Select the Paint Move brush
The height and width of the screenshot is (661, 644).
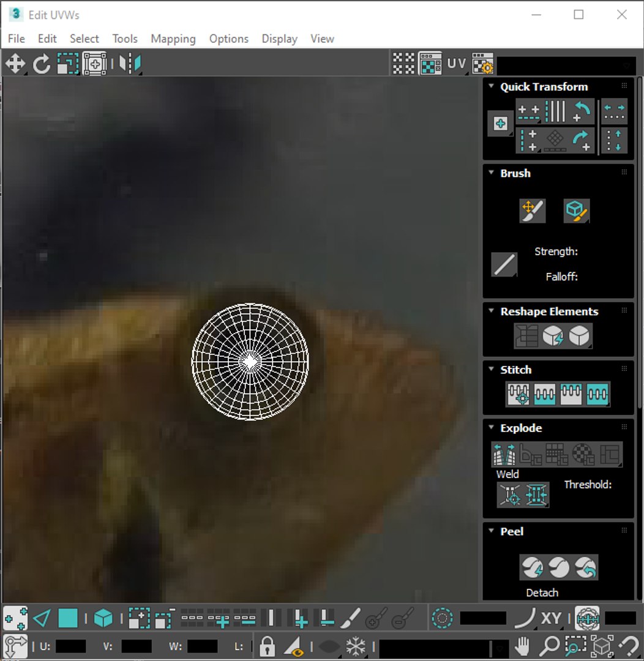point(533,211)
